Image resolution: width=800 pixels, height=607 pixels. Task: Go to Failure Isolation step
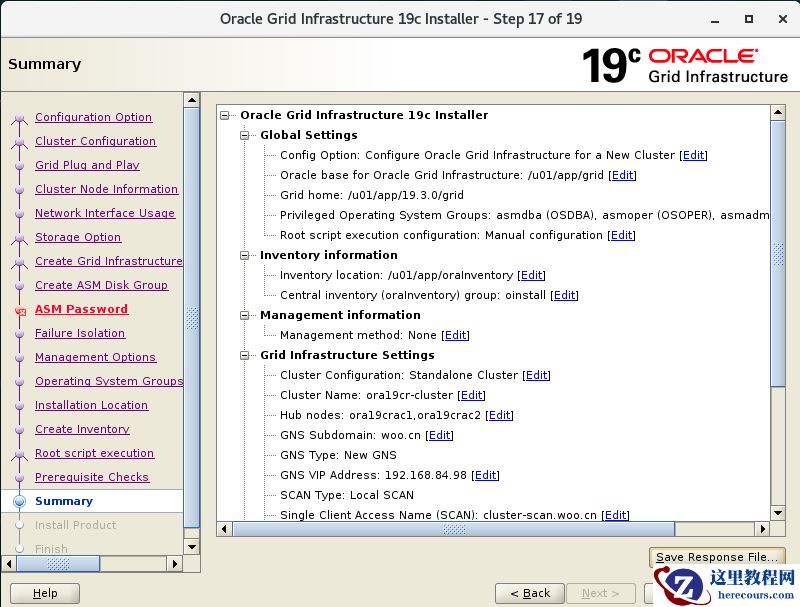[80, 333]
